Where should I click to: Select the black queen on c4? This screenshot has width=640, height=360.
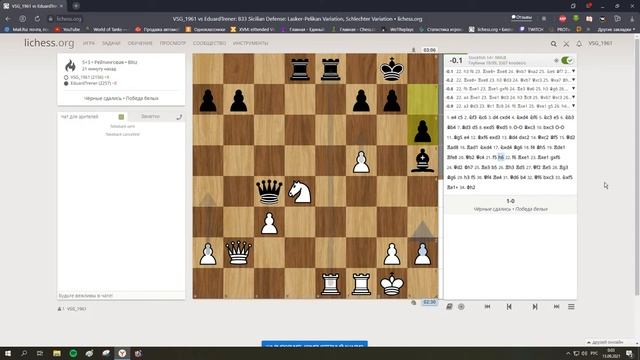[x=269, y=191]
